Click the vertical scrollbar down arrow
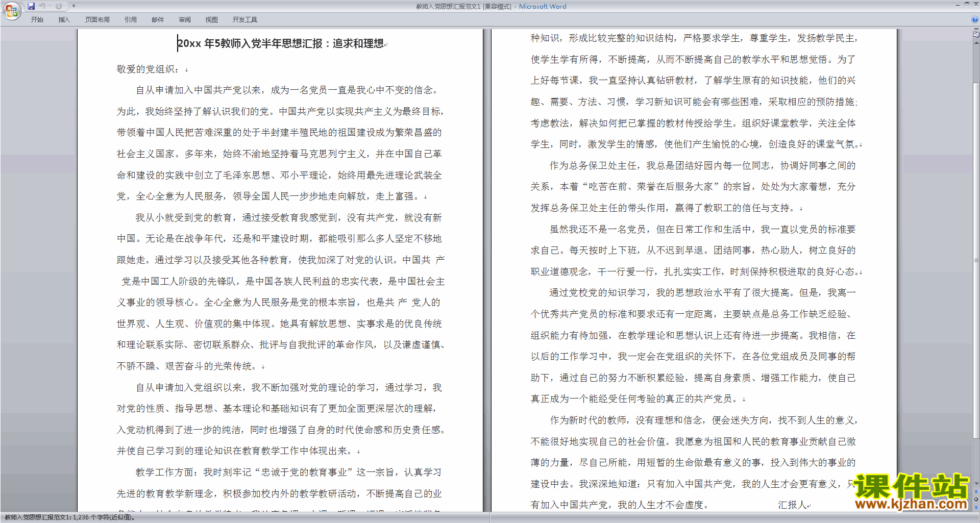This screenshot has width=980, height=523. point(976,484)
